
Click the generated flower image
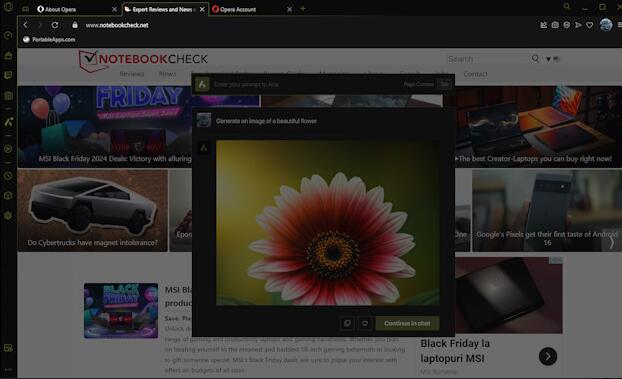pyautogui.click(x=327, y=222)
